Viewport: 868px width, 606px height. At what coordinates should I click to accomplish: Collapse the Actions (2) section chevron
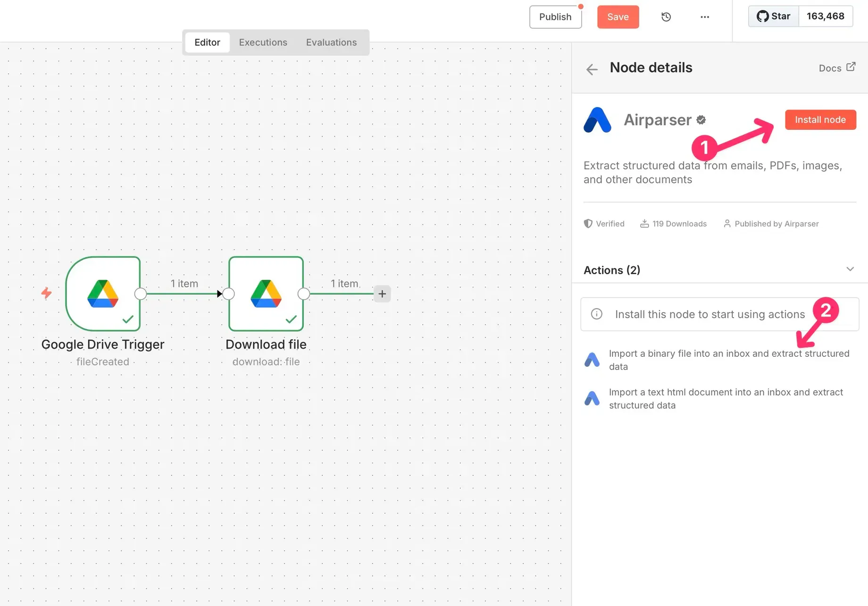click(x=850, y=269)
